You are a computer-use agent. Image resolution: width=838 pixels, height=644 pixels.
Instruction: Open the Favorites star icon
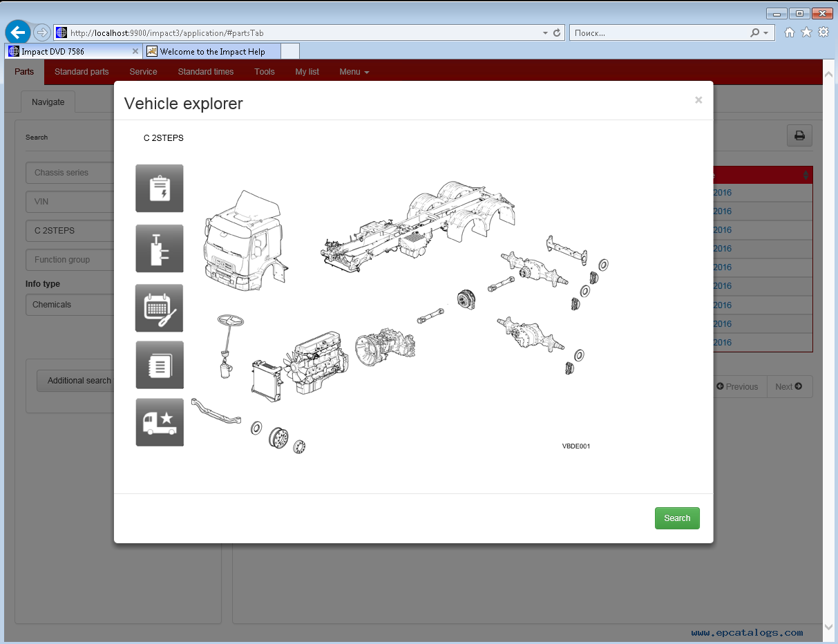pyautogui.click(x=806, y=32)
